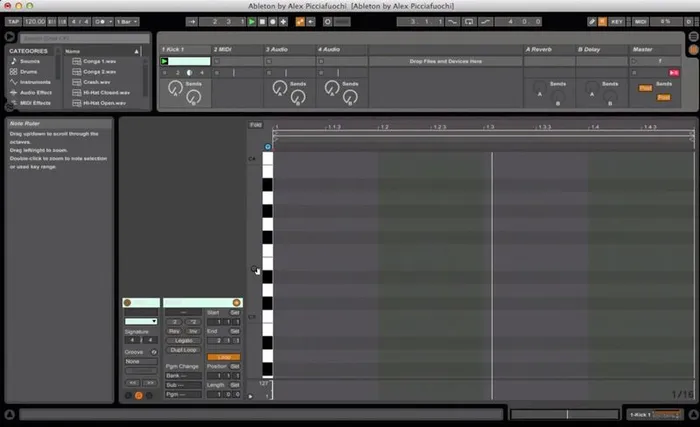Select Sounds category in browser
Image resolution: width=700 pixels, height=427 pixels.
(29, 61)
